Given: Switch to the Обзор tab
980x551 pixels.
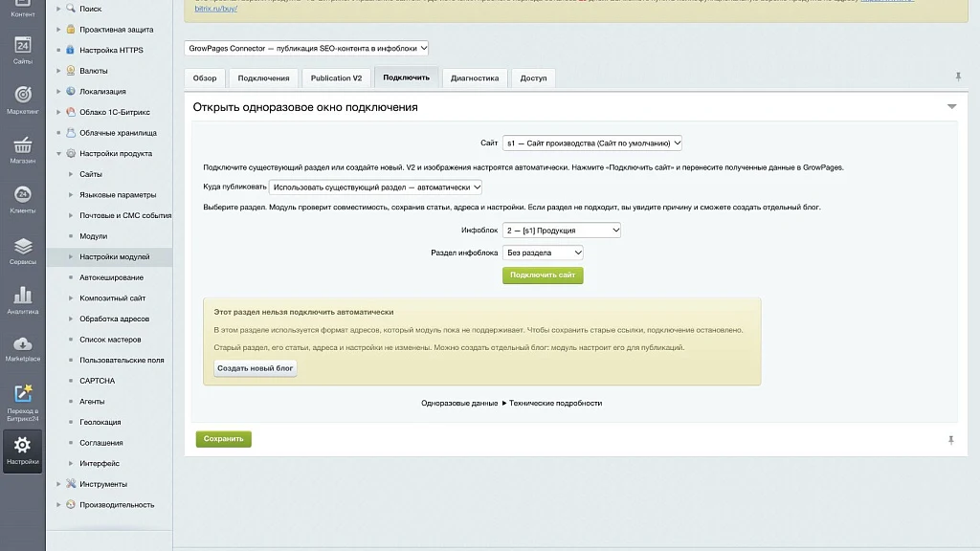Looking at the screenshot, I should point(205,78).
